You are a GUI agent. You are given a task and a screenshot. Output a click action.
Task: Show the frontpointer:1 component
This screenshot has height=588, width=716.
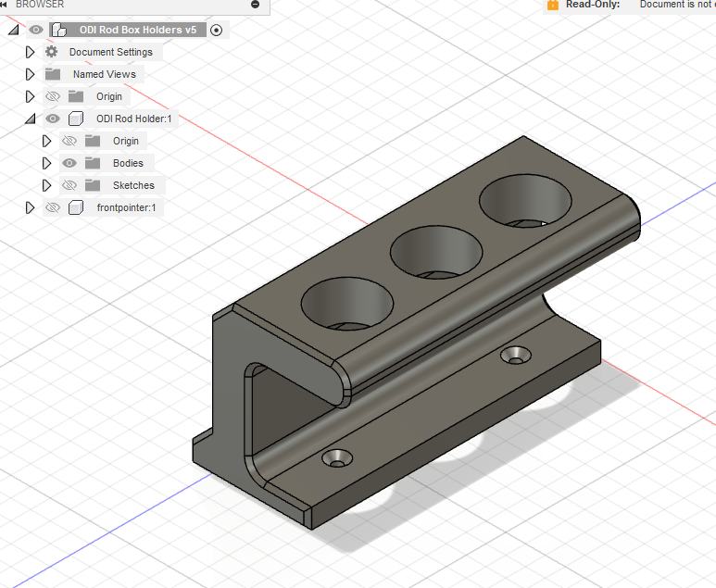pos(53,207)
